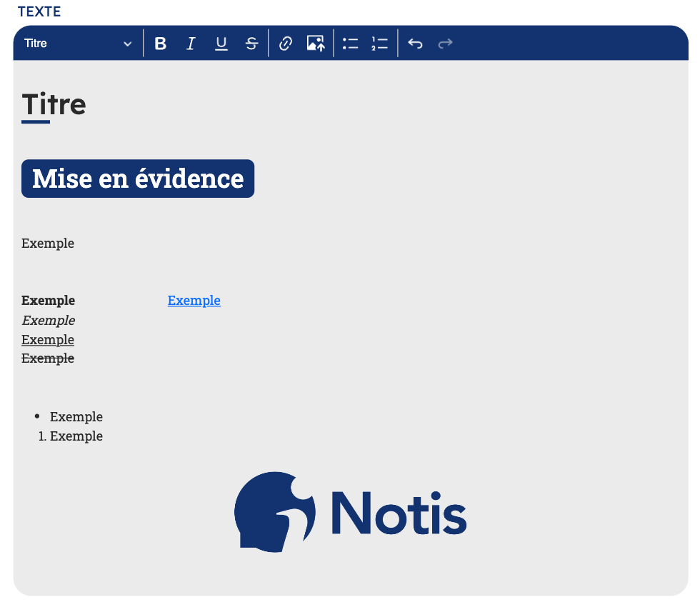Toggle strikethrough formatting

point(251,44)
